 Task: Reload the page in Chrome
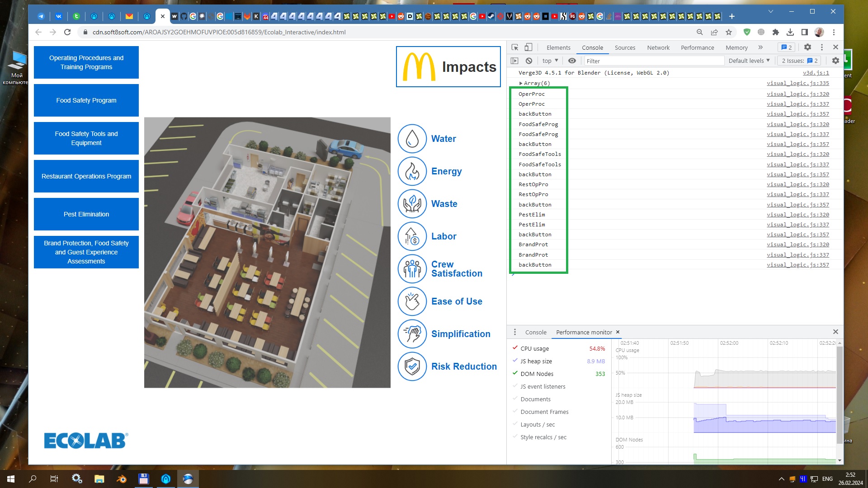67,32
